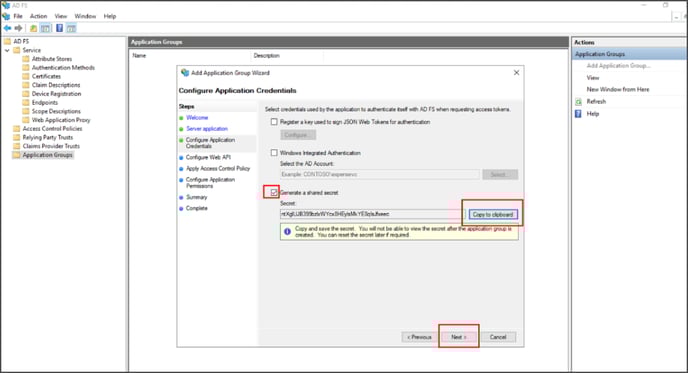Check Register a key for JSON Web Tokens
This screenshot has width=688, height=373.
point(274,122)
